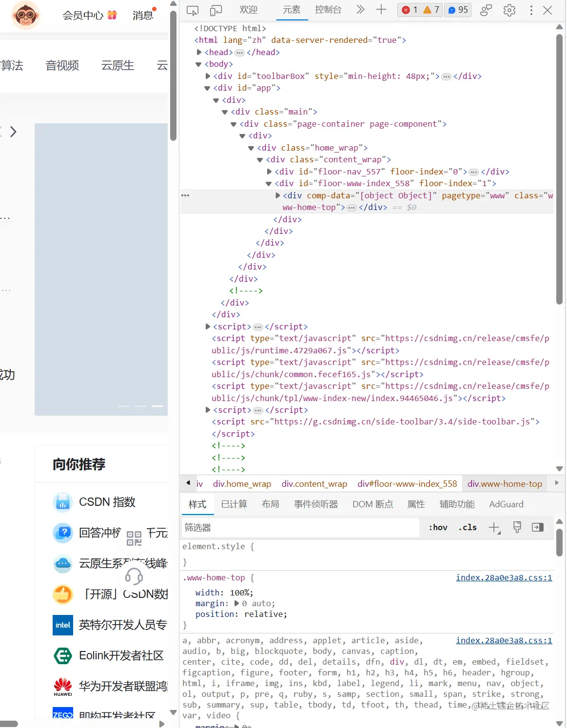Expand the head element node
Image resolution: width=567 pixels, height=728 pixels.
(x=199, y=52)
